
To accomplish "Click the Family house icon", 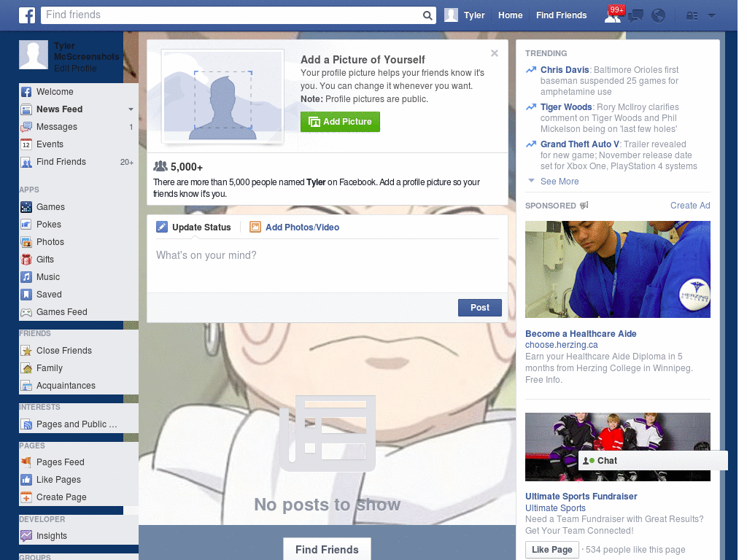I will tap(26, 368).
